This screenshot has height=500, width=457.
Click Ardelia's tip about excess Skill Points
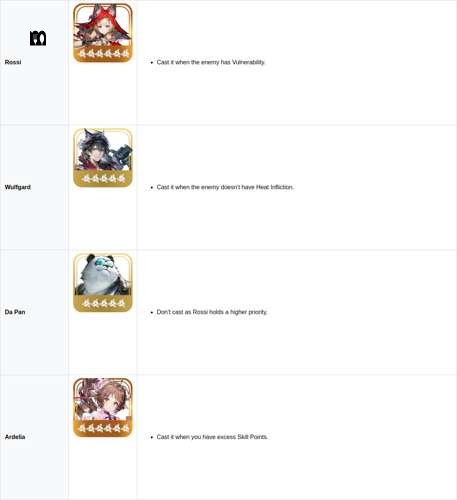click(x=212, y=437)
